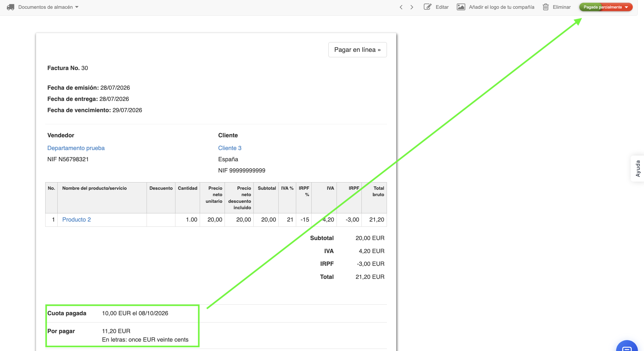Image resolution: width=644 pixels, height=351 pixels.
Task: Click Fecha de vencimiento 29/07/2026 text
Action: pos(95,110)
